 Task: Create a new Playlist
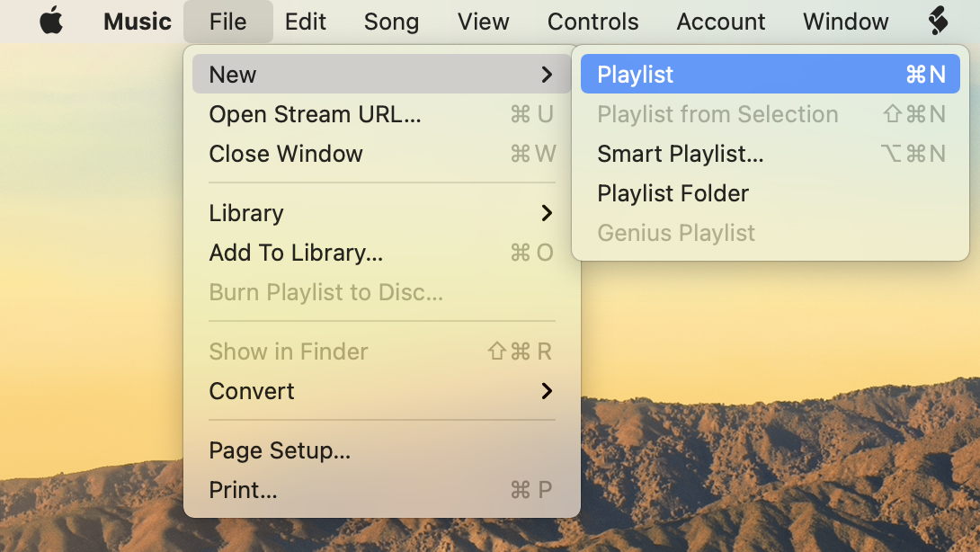coord(770,75)
